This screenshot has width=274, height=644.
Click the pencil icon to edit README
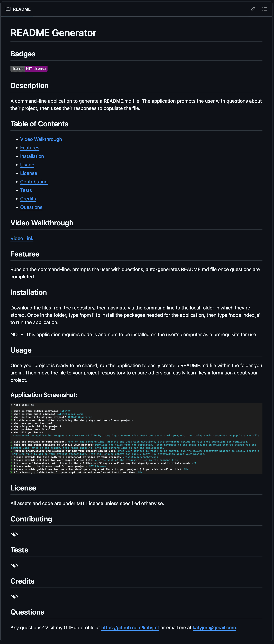pyautogui.click(x=252, y=9)
